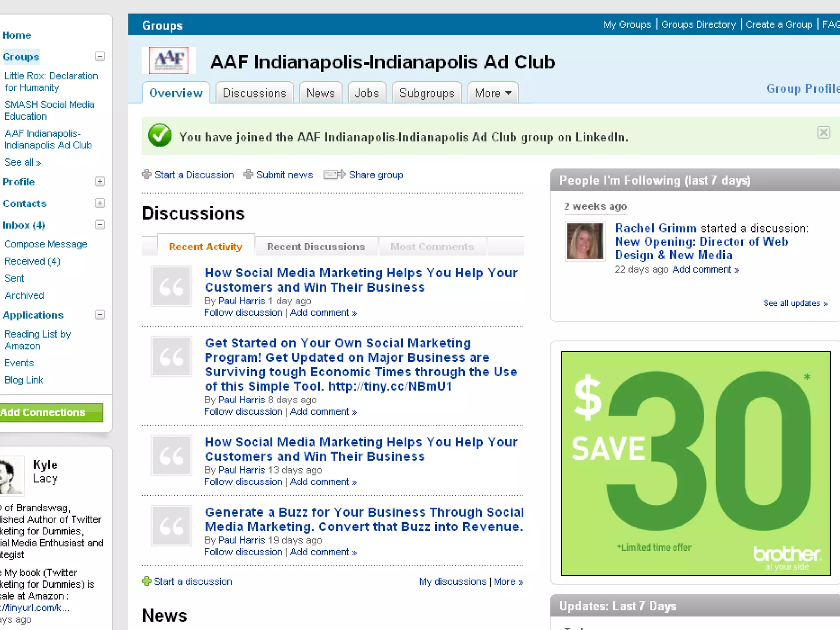Click the envelope arrow Share group icon
This screenshot has width=840, height=630.
pos(334,175)
